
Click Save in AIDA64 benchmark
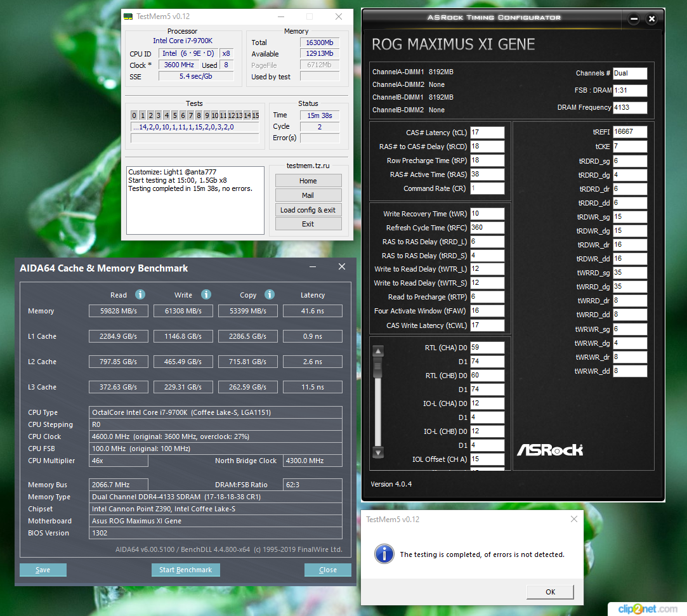(x=43, y=570)
